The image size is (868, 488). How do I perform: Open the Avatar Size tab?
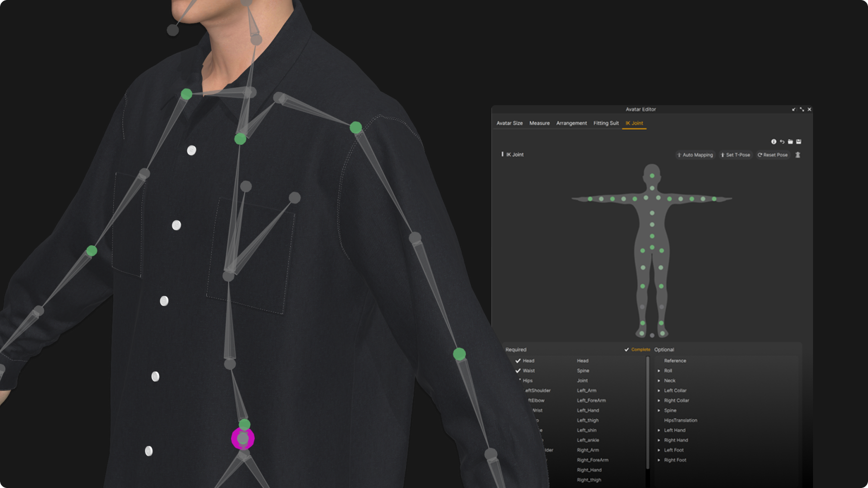[509, 123]
